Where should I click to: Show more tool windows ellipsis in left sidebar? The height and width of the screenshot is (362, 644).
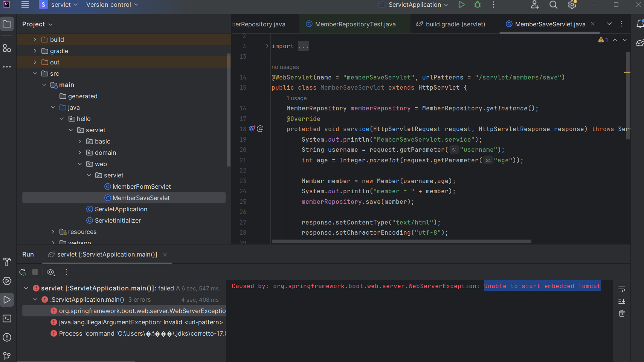[7, 67]
